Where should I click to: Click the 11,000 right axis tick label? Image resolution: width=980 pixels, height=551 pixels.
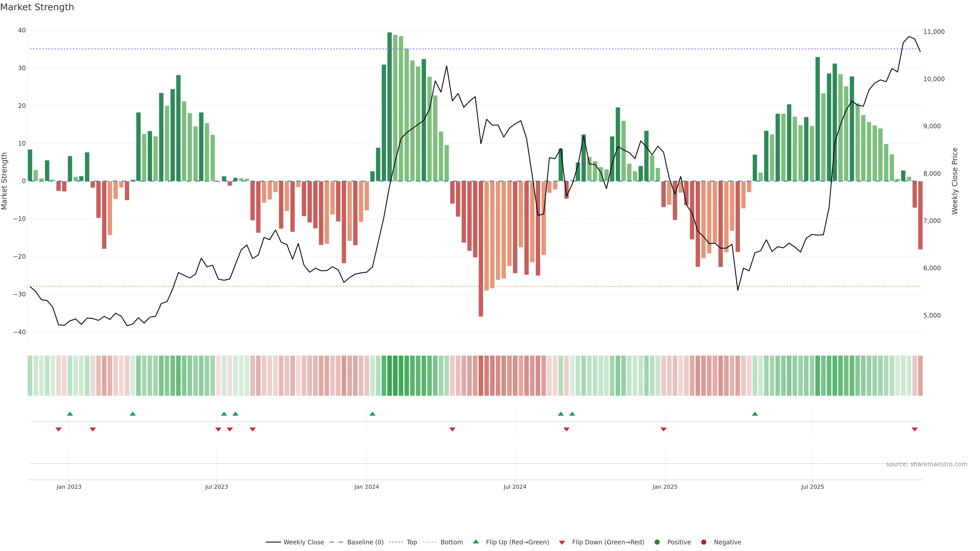point(934,32)
